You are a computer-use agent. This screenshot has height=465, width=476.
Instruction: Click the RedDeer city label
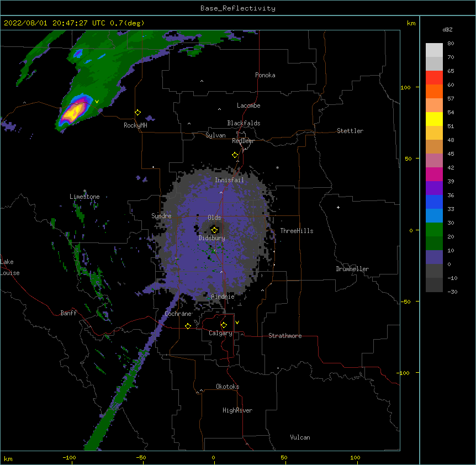pyautogui.click(x=243, y=141)
